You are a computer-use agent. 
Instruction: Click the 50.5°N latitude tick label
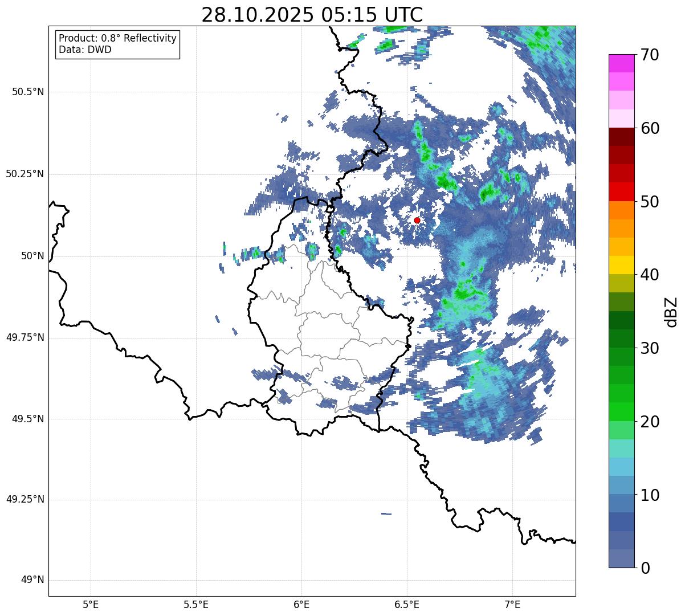28,92
